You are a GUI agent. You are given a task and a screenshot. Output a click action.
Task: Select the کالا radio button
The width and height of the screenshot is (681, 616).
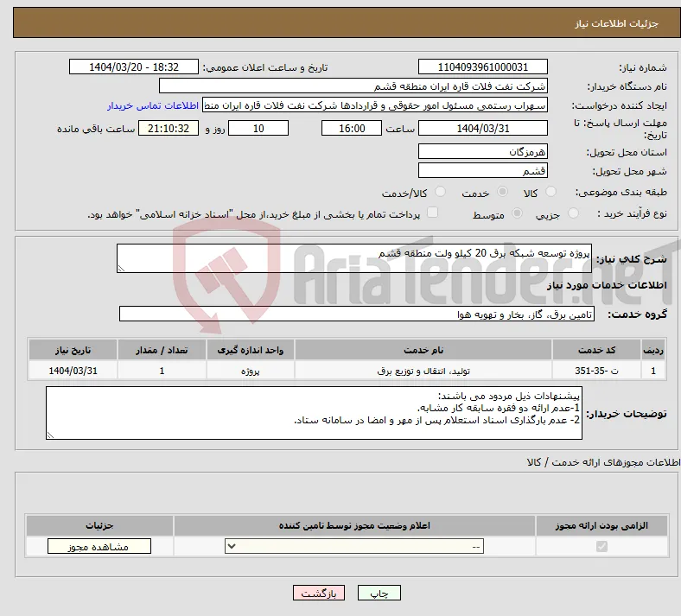(x=551, y=192)
